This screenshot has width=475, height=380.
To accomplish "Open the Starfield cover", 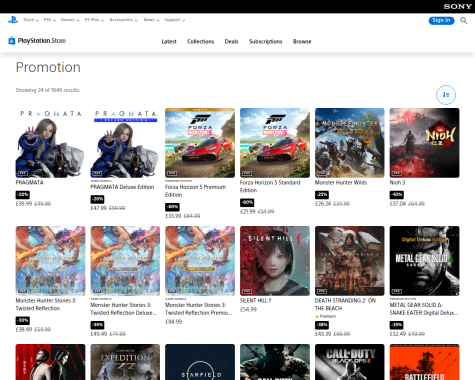I will (x=200, y=362).
